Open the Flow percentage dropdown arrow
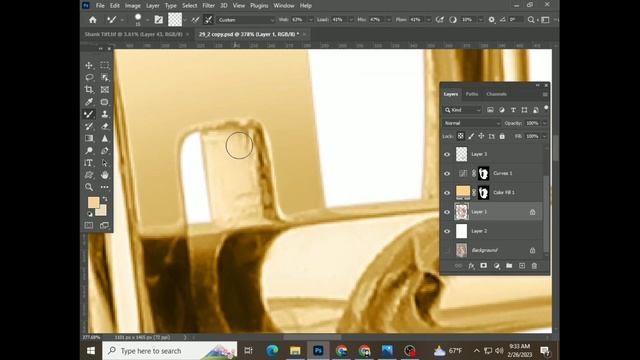Viewport: 640px width, 360px height. (429, 20)
